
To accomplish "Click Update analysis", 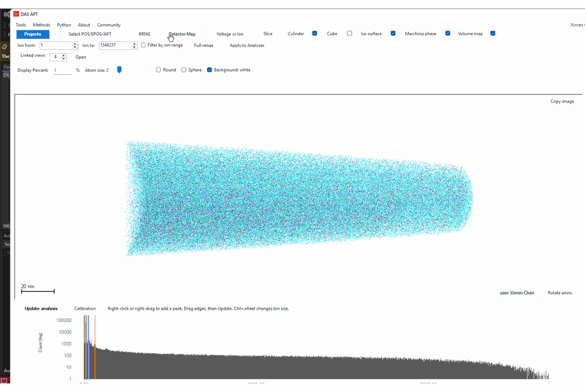I will (41, 309).
